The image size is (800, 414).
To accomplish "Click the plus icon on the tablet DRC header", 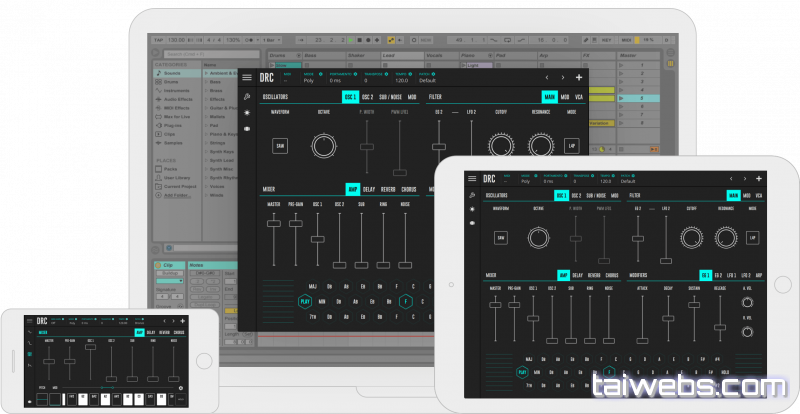I will (x=759, y=178).
